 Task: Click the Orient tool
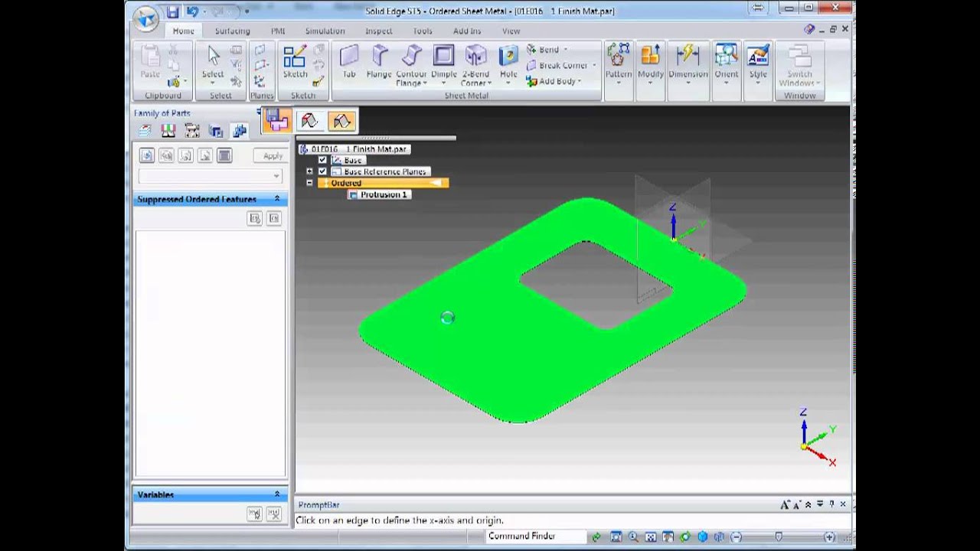[726, 61]
